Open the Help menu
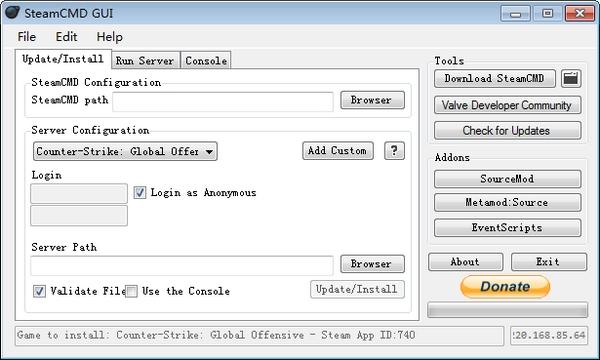 pyautogui.click(x=109, y=37)
